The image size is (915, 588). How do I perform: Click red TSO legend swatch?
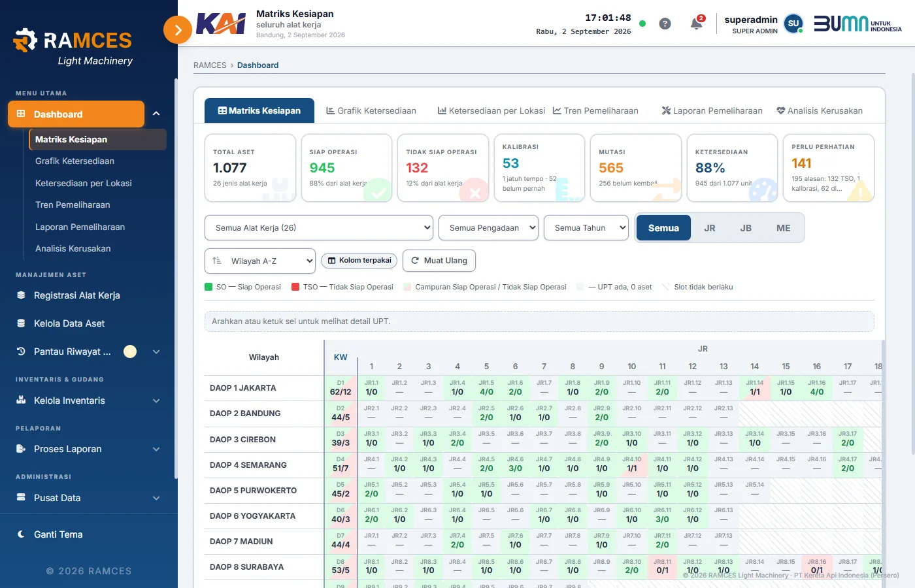295,287
